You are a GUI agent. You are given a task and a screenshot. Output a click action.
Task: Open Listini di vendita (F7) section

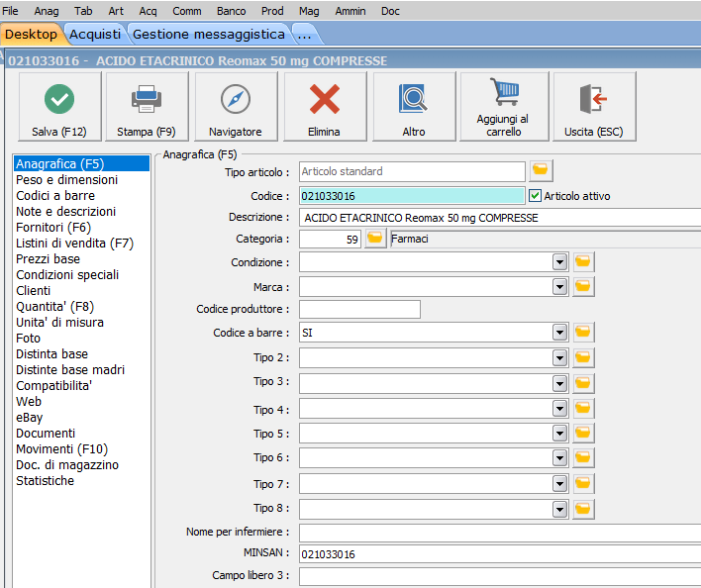pyautogui.click(x=74, y=244)
